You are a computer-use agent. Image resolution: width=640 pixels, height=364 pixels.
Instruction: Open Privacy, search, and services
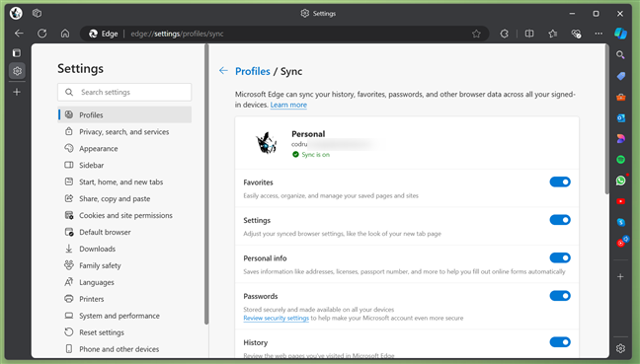click(124, 131)
